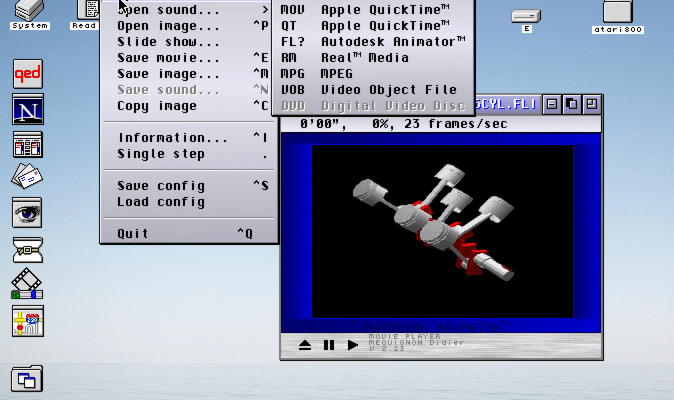Select FL? Autodesk Animator format
The image size is (674, 400).
pyautogui.click(x=372, y=41)
